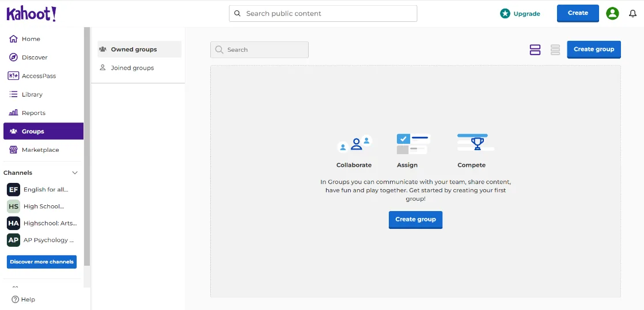Open Reports section
The width and height of the screenshot is (644, 310).
(x=43, y=113)
